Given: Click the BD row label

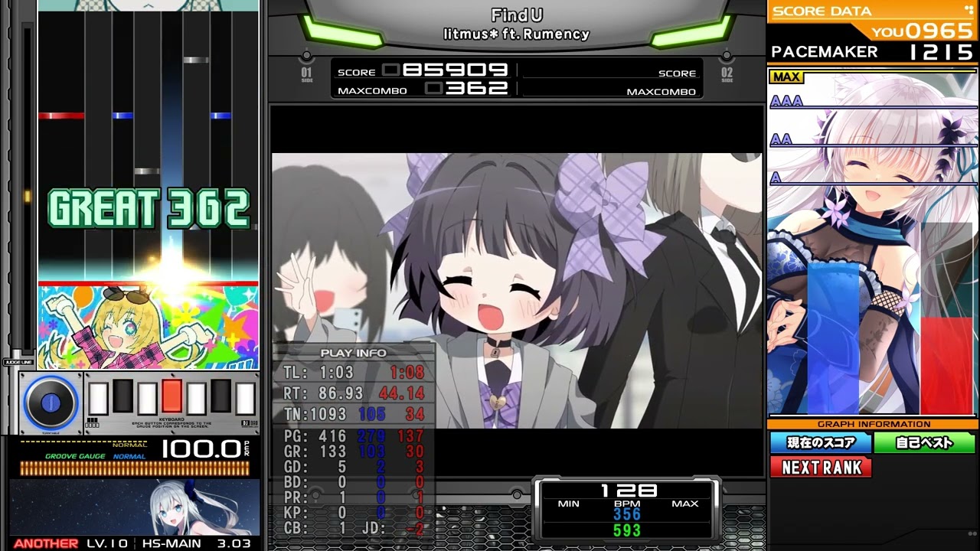Looking at the screenshot, I should pos(296,483).
